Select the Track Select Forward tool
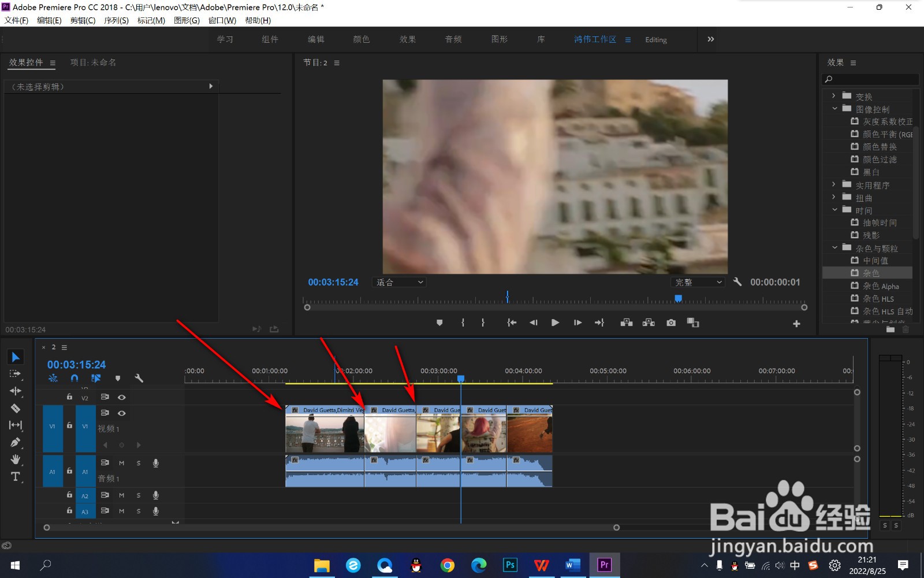 pyautogui.click(x=16, y=374)
